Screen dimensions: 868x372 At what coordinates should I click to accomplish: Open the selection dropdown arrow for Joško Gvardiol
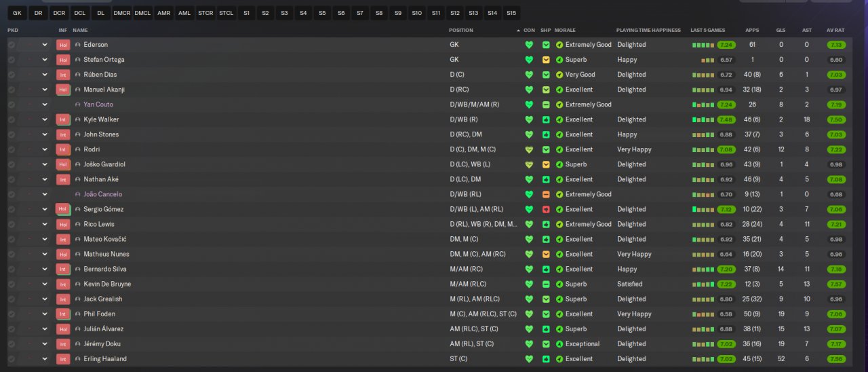[x=45, y=164]
